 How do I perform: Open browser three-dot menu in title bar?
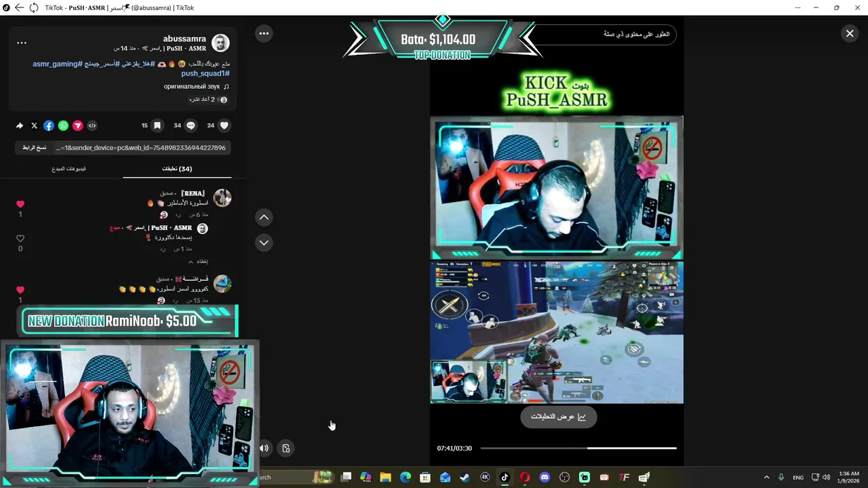coord(797,7)
